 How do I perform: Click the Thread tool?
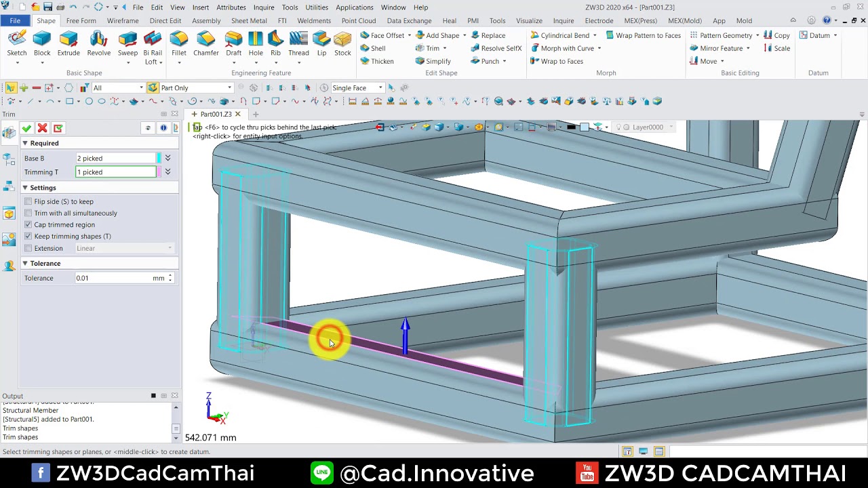pos(298,43)
